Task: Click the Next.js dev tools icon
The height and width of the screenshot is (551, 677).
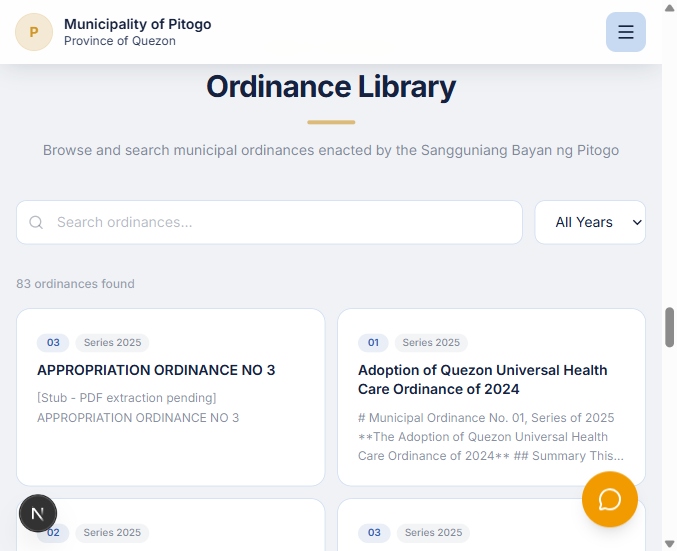Action: tap(38, 513)
